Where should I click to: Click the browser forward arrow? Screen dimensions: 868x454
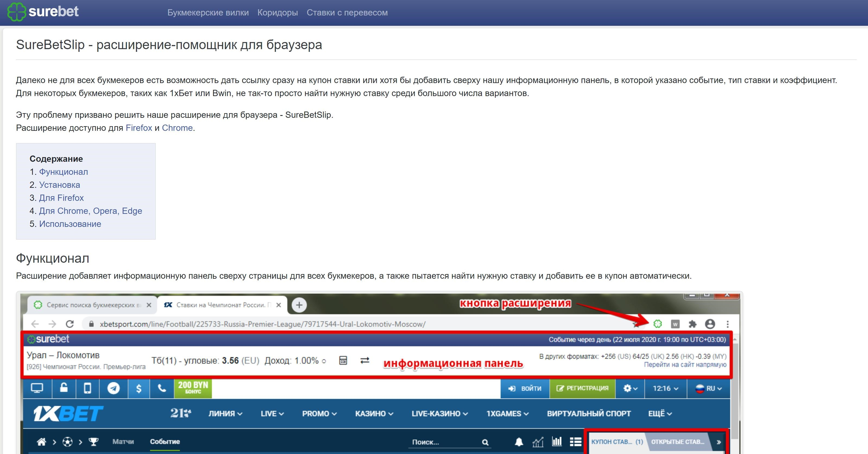(52, 324)
